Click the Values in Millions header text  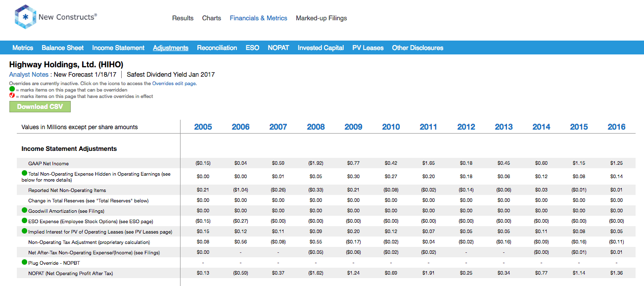click(80, 127)
